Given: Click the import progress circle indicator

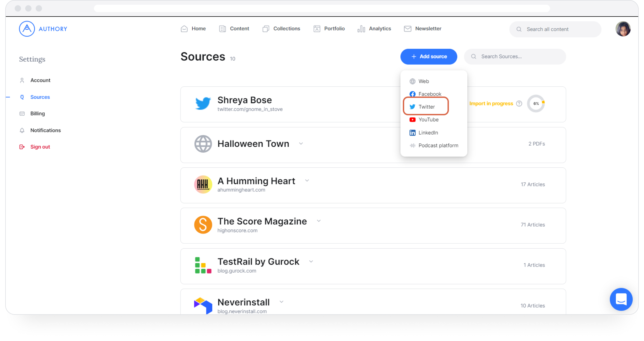Looking at the screenshot, I should click(536, 103).
